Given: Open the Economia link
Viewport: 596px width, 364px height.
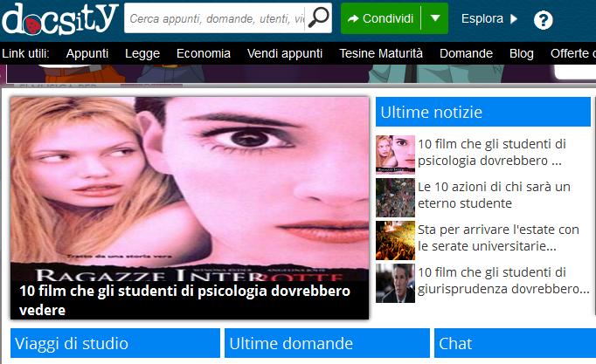Looking at the screenshot, I should [204, 53].
